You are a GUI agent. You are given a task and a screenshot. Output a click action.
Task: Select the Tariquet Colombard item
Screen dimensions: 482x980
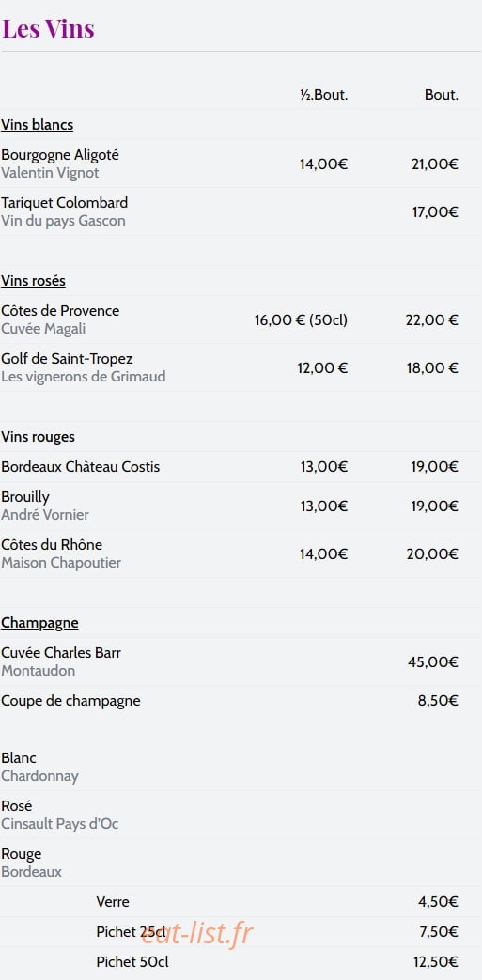coord(65,203)
